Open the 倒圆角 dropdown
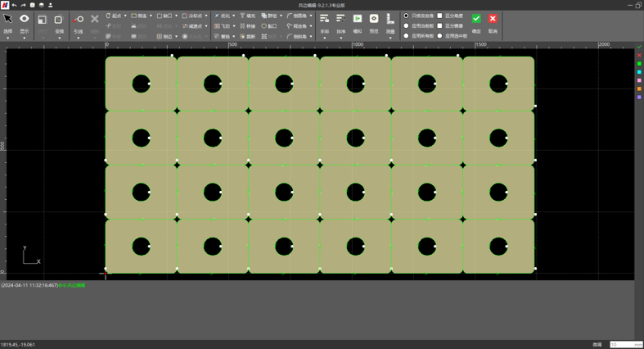This screenshot has width=644, height=349. coord(311,16)
